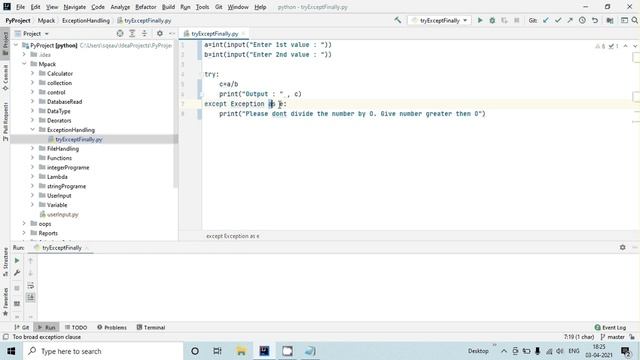Click the Git commit checkmark icon
This screenshot has height=360, width=640.
point(558,20)
